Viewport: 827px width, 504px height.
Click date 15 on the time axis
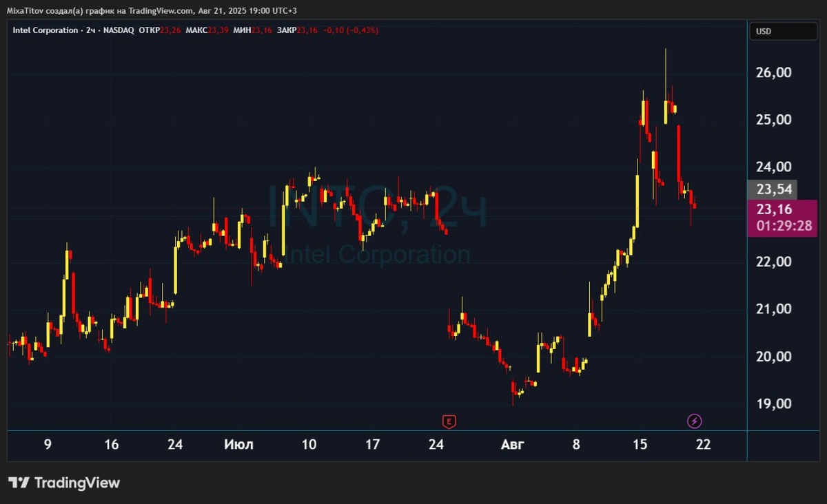point(640,445)
